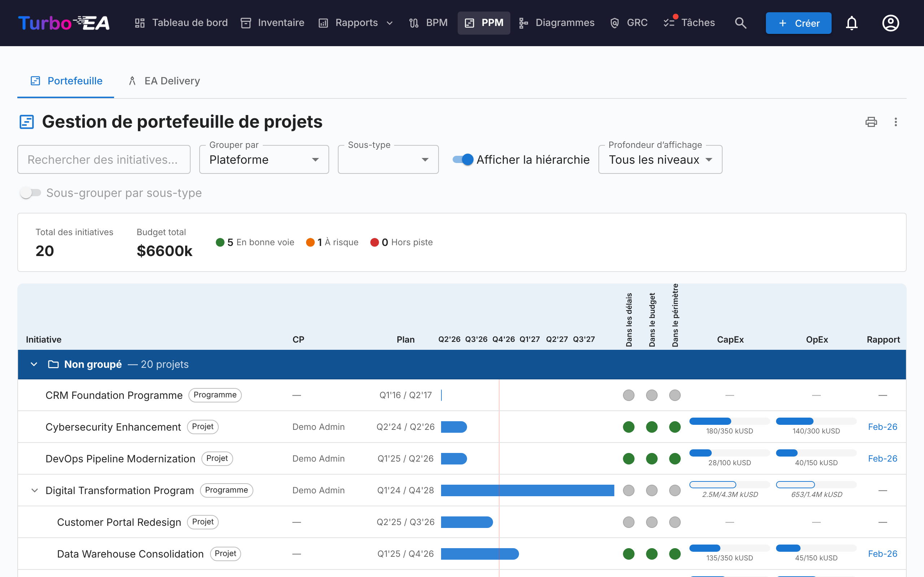This screenshot has width=924, height=577.
Task: Open the search magnifier icon
Action: pos(740,23)
